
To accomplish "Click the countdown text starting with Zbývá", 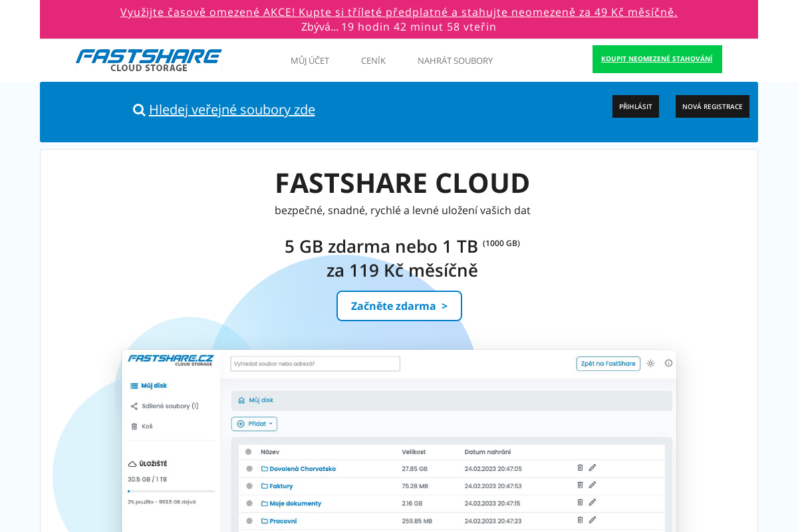I will point(399,27).
